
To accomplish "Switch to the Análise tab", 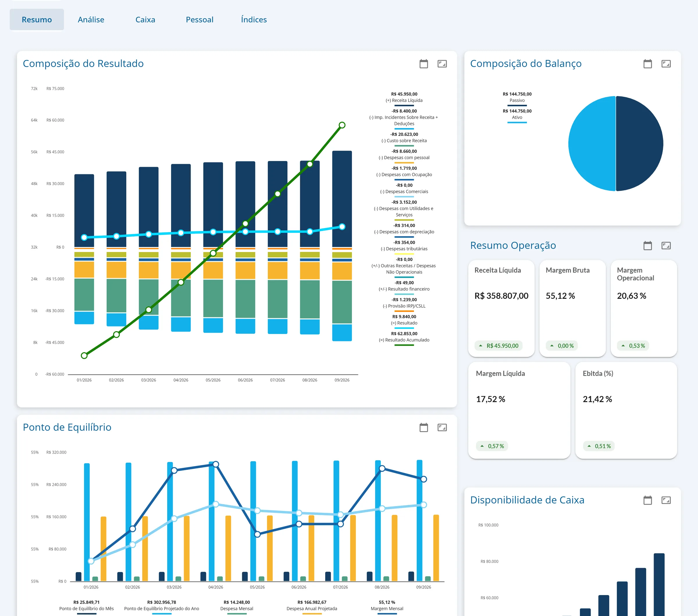I will [x=91, y=19].
